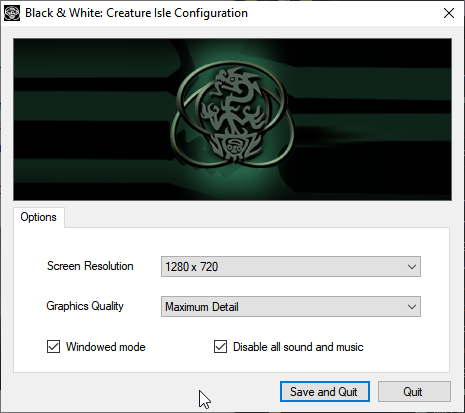Click the Disable all sound and music label

298,347
